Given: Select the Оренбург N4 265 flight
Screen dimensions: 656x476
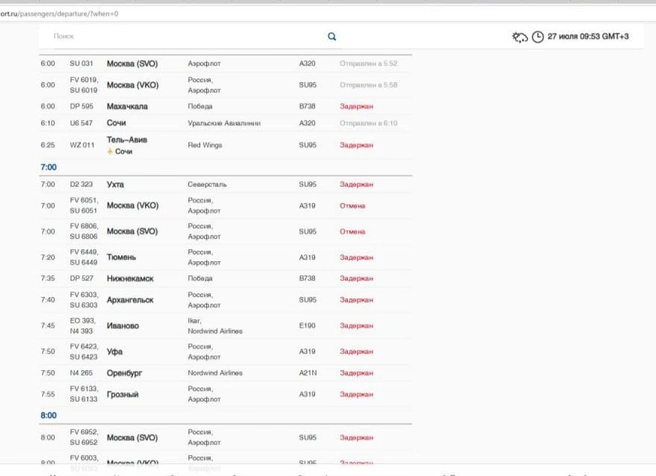Looking at the screenshot, I should (x=226, y=373).
